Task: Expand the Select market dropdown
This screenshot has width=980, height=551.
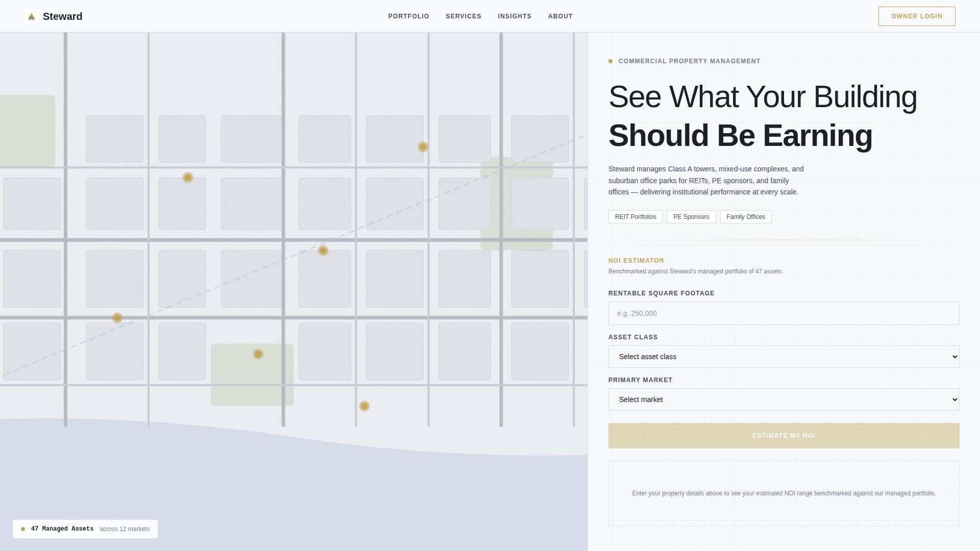Action: coord(783,399)
